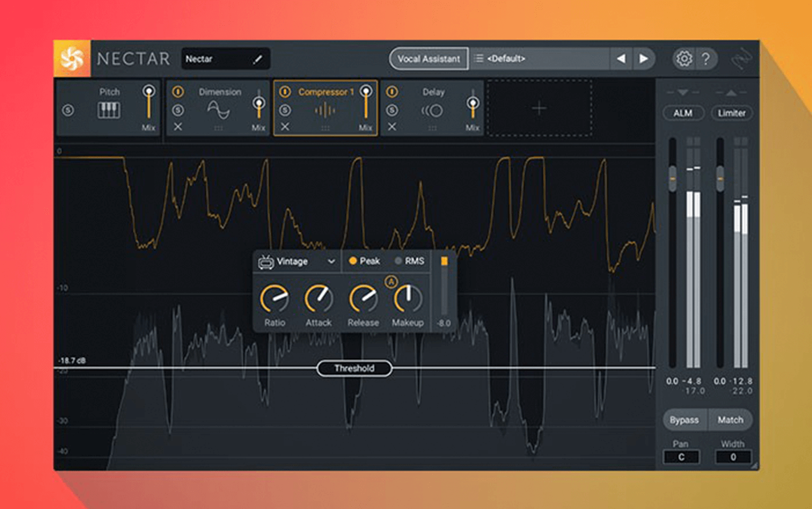Click the gain reduction meter showing -8.0

(444, 286)
